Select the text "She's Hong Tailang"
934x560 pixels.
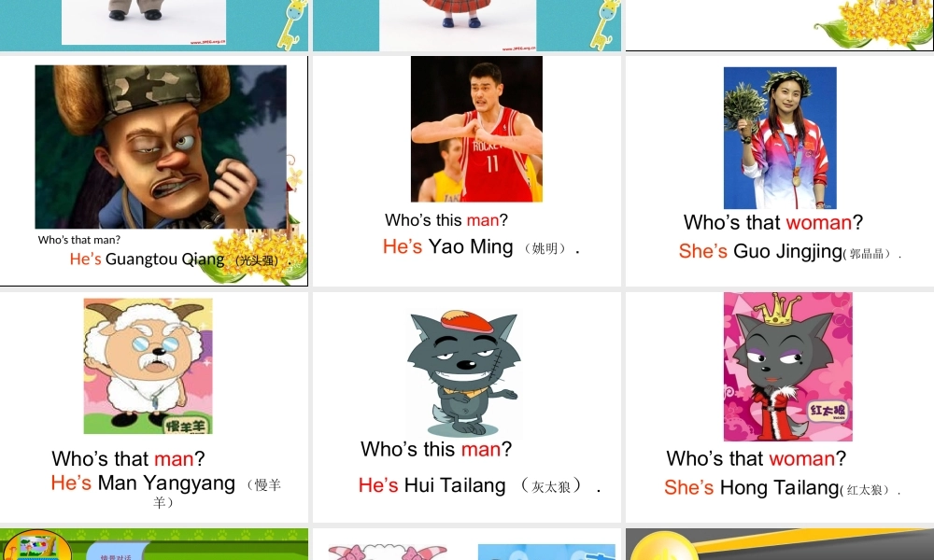(x=752, y=487)
